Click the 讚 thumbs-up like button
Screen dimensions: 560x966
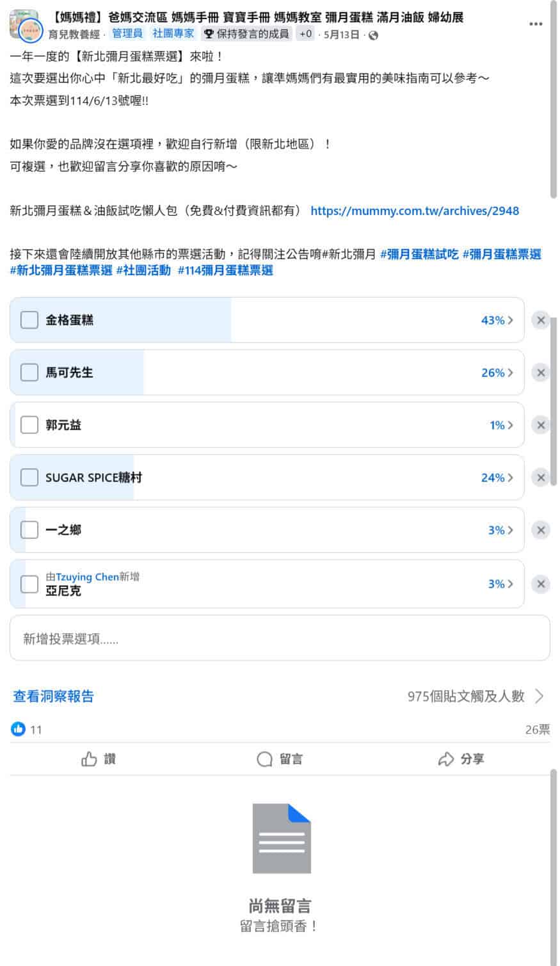click(x=90, y=759)
